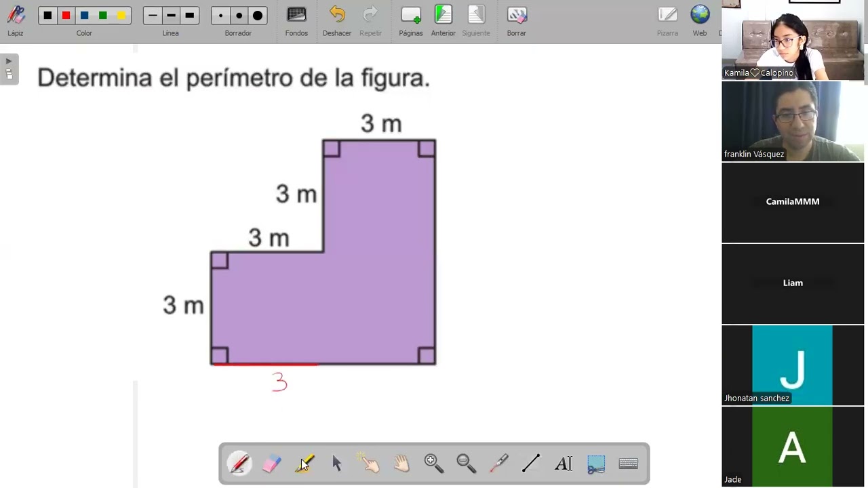Open the Web globe tool
The height and width of the screenshot is (488, 868).
click(x=700, y=20)
